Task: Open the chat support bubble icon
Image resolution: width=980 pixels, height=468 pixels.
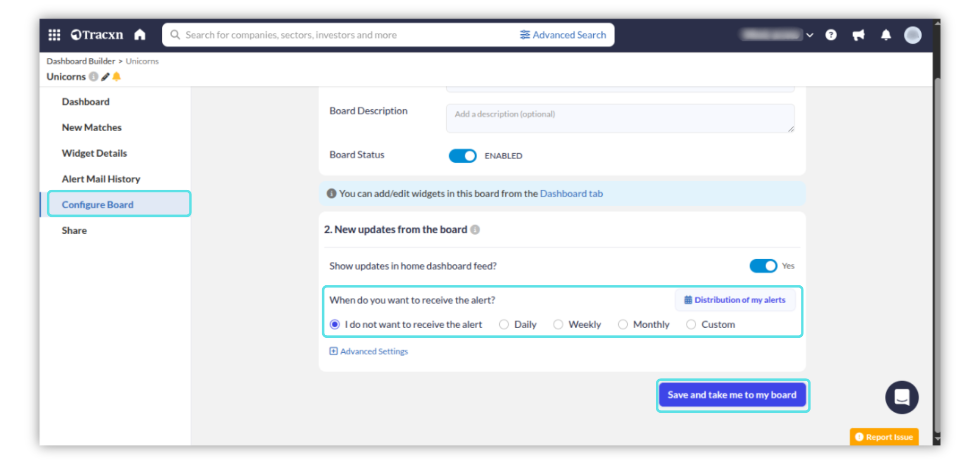Action: [x=902, y=397]
